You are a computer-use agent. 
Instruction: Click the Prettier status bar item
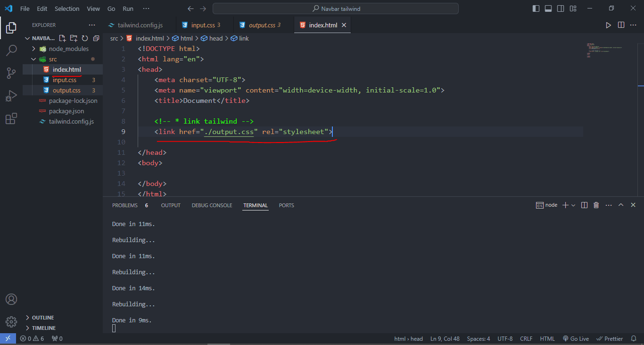click(610, 338)
